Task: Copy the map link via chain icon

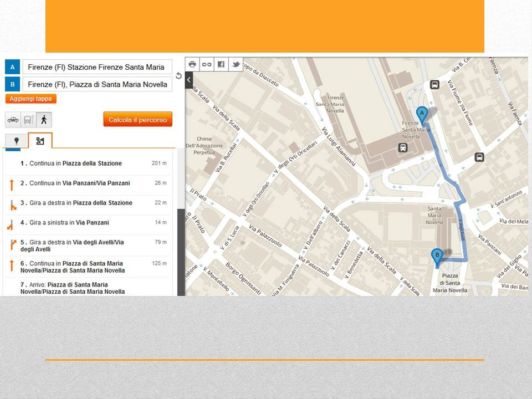Action: click(207, 64)
